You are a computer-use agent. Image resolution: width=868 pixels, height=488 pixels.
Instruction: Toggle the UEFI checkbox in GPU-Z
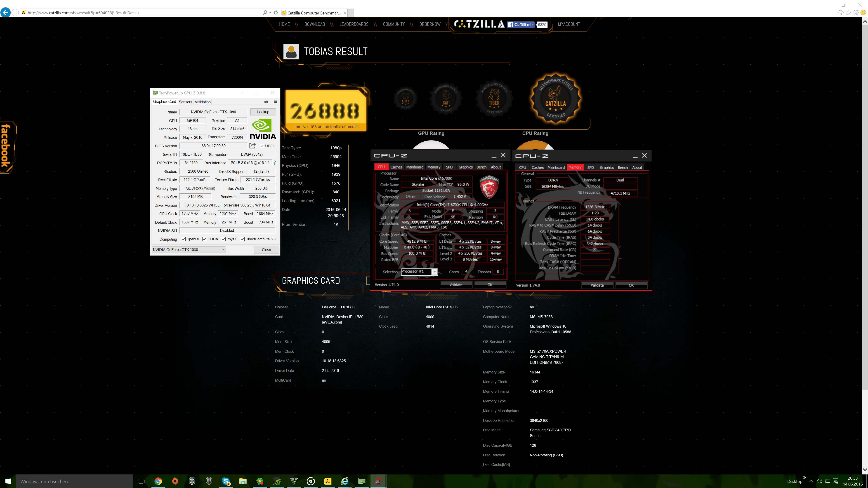click(x=262, y=146)
